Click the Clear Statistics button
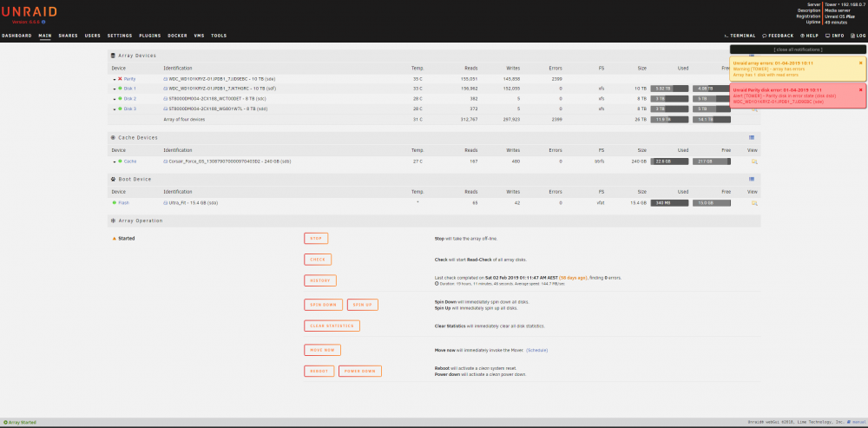The width and height of the screenshot is (868, 428). 332,326
